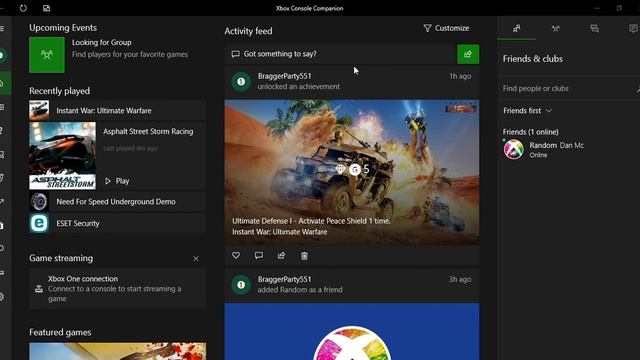640x360 pixels.
Task: Open the Instant War achievement image
Action: coord(352,172)
